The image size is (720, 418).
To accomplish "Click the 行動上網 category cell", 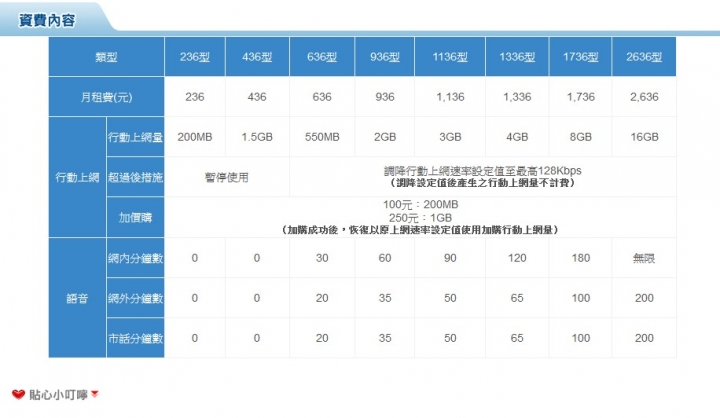I will click(x=77, y=177).
